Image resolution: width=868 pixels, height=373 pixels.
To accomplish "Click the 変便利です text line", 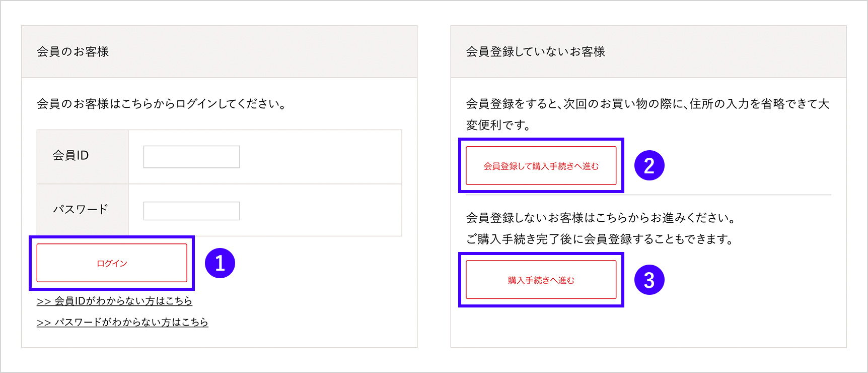I will pyautogui.click(x=498, y=125).
